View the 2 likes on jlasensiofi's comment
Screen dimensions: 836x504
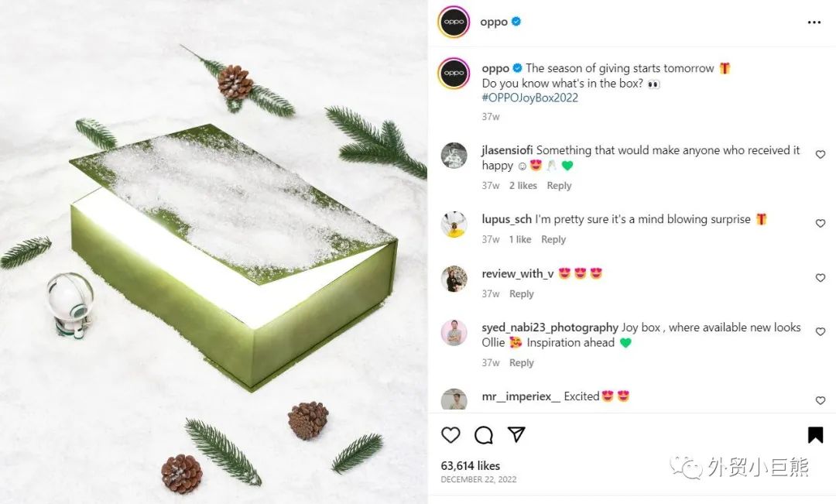coord(523,186)
